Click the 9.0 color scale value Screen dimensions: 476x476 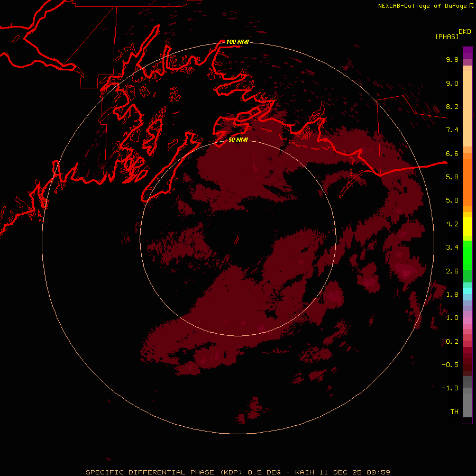pyautogui.click(x=452, y=83)
